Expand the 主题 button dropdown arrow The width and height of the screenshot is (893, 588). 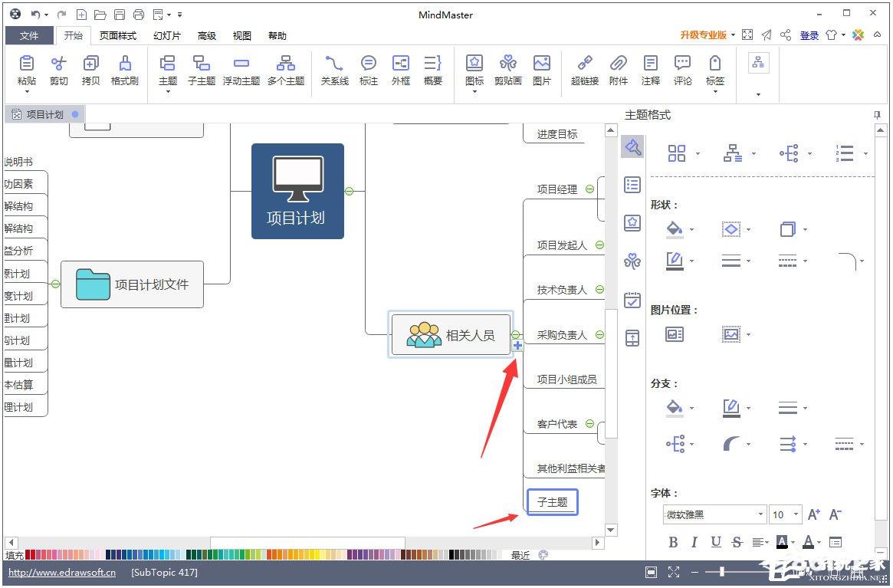coord(168,92)
